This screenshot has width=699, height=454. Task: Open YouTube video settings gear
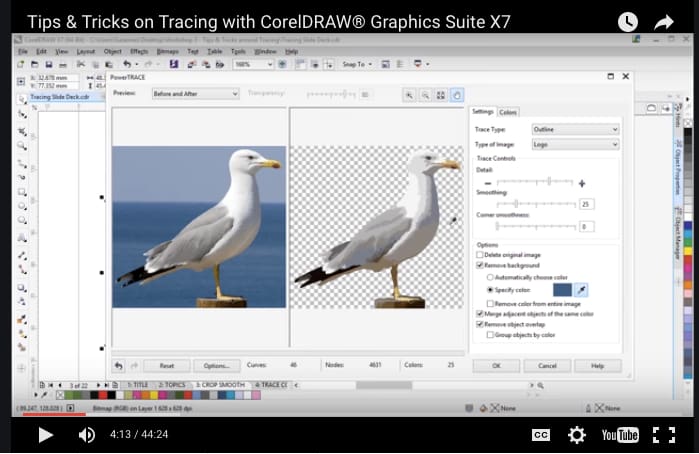point(576,434)
